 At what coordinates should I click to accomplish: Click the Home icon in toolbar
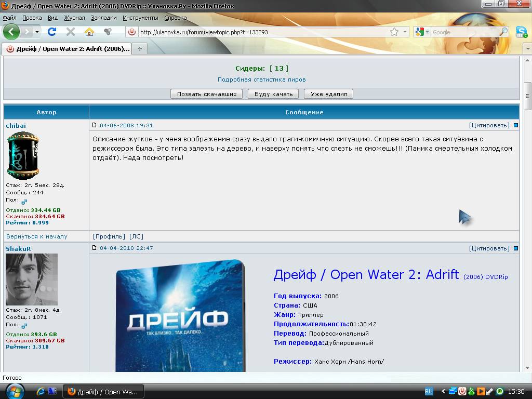(89, 32)
